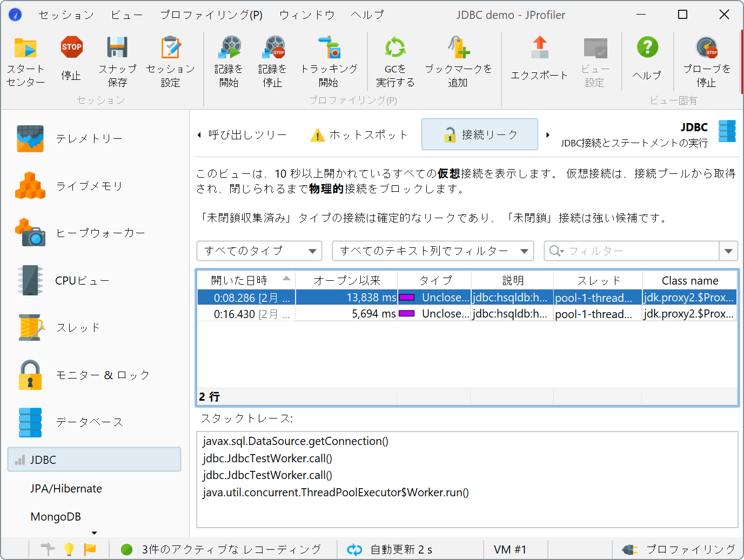The height and width of the screenshot is (560, 744).
Task: Open the テレメトリー section in sidebar
Action: point(95,139)
